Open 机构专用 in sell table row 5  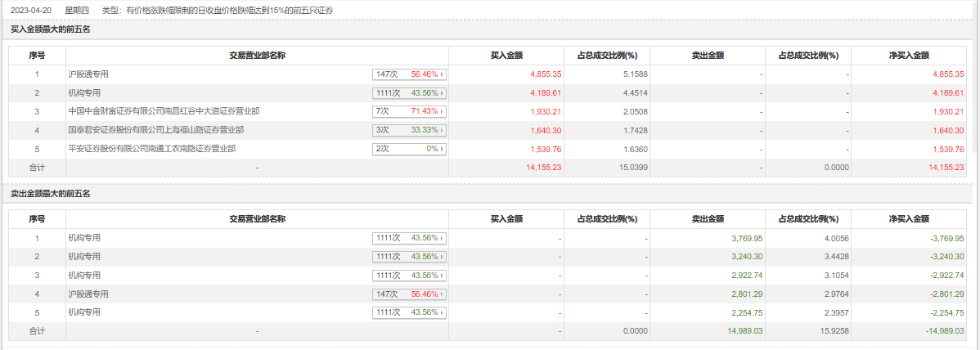(x=84, y=312)
